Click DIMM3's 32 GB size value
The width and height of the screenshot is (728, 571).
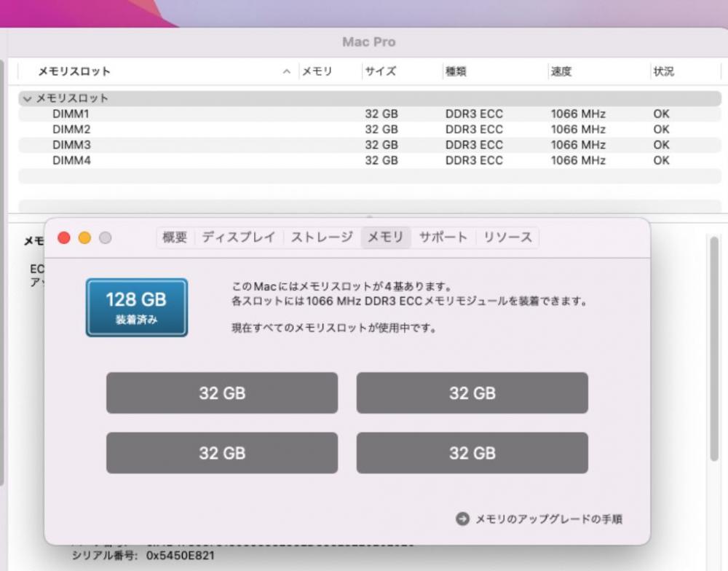(x=381, y=145)
